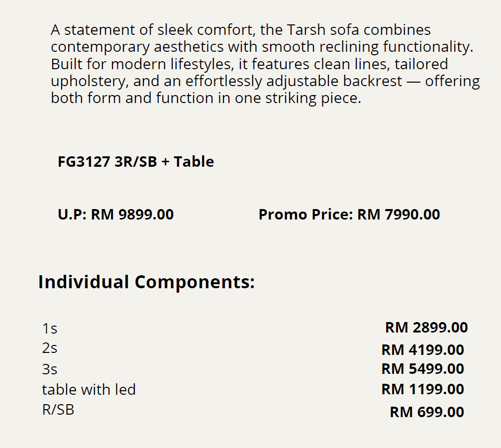Click the RM 4199.00 price
501x448 pixels.
pos(422,349)
